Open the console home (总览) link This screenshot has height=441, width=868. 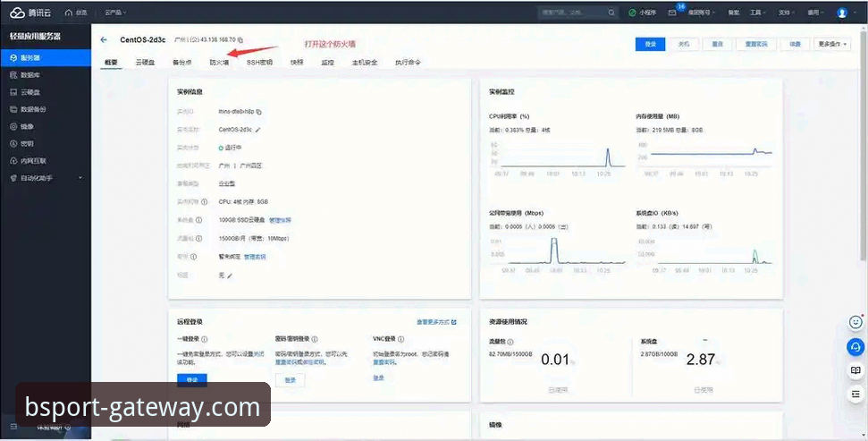coord(76,13)
